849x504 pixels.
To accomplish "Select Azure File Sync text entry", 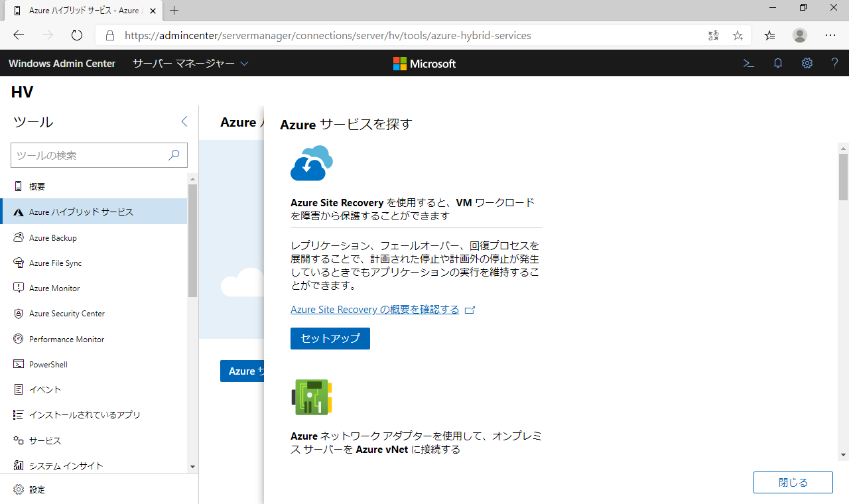I will 56,263.
